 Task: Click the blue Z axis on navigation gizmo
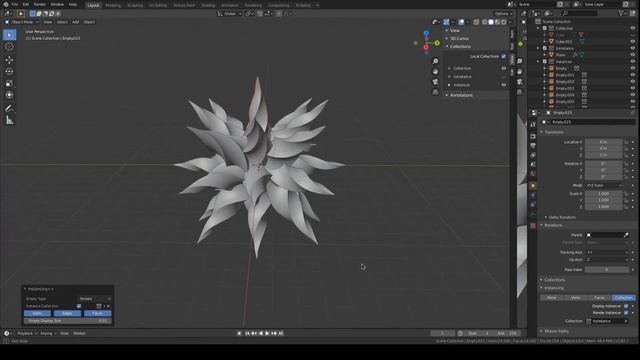[x=426, y=33]
